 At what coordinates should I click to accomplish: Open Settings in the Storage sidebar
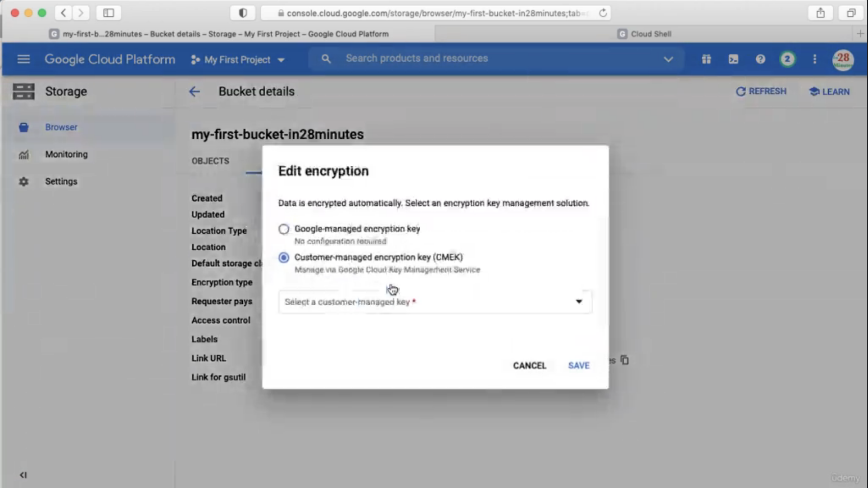pos(61,181)
